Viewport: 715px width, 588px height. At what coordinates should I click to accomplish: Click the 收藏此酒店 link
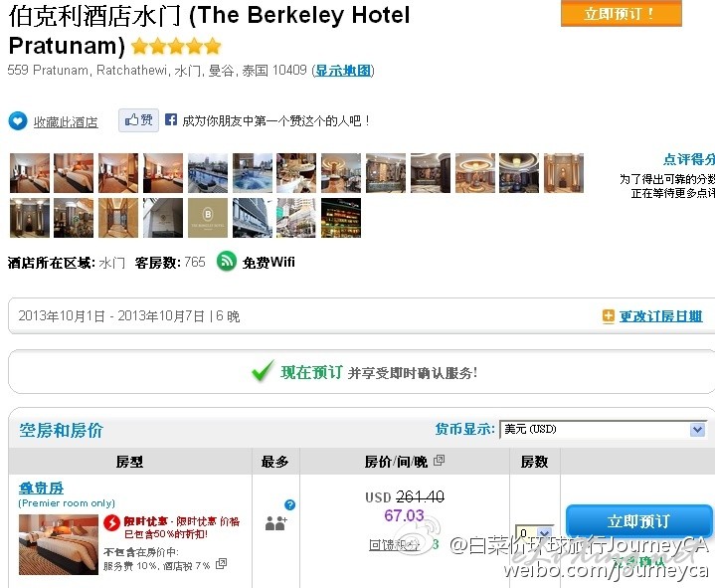click(66, 122)
